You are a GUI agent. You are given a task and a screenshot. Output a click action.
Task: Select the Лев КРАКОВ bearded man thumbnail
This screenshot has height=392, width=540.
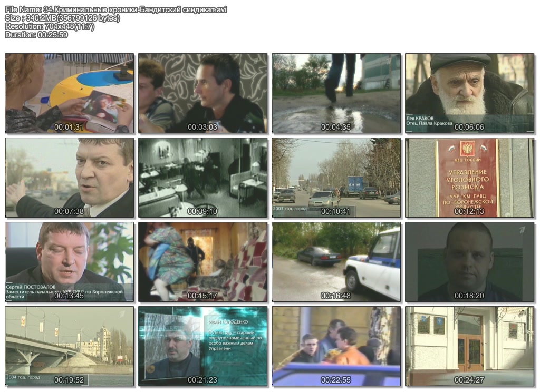tap(469, 93)
